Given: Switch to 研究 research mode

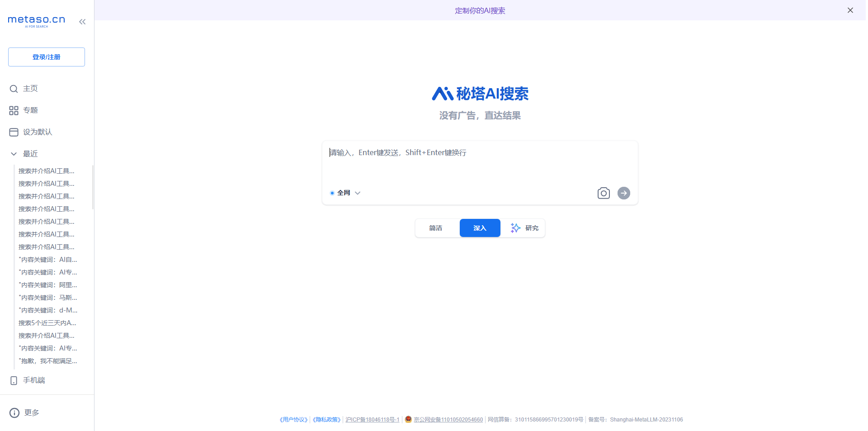Looking at the screenshot, I should tap(524, 228).
